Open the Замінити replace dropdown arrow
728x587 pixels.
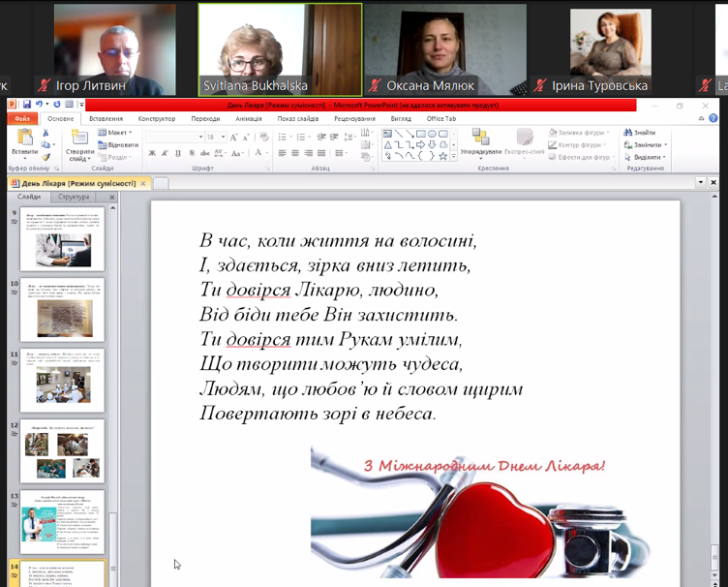(666, 145)
